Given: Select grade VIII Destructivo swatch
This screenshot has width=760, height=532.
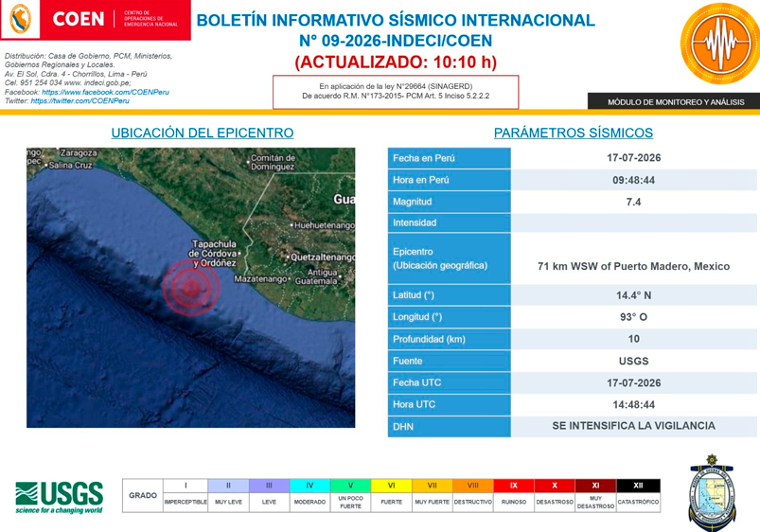Looking at the screenshot, I should coord(472,486).
